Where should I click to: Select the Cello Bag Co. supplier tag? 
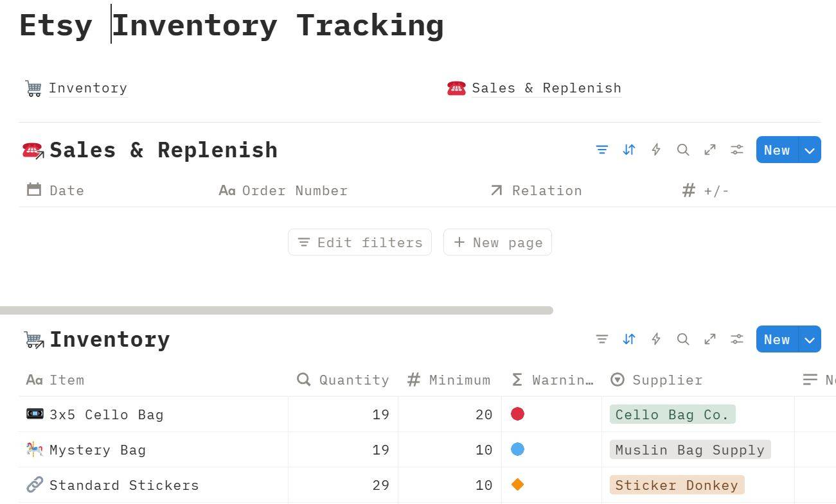pyautogui.click(x=672, y=415)
